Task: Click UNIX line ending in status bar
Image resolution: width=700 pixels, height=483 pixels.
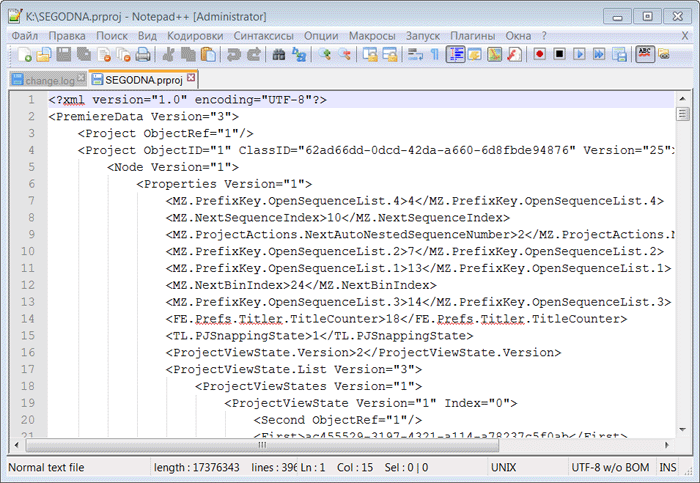Action: point(504,467)
